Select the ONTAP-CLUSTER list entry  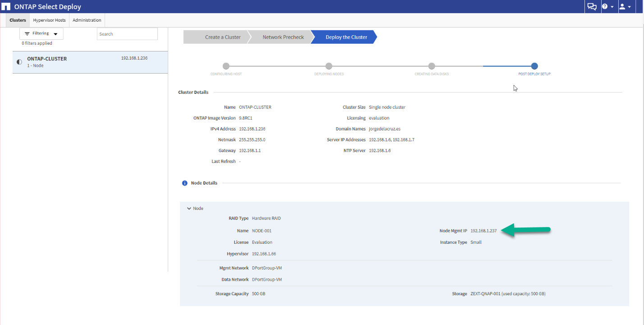[90, 62]
